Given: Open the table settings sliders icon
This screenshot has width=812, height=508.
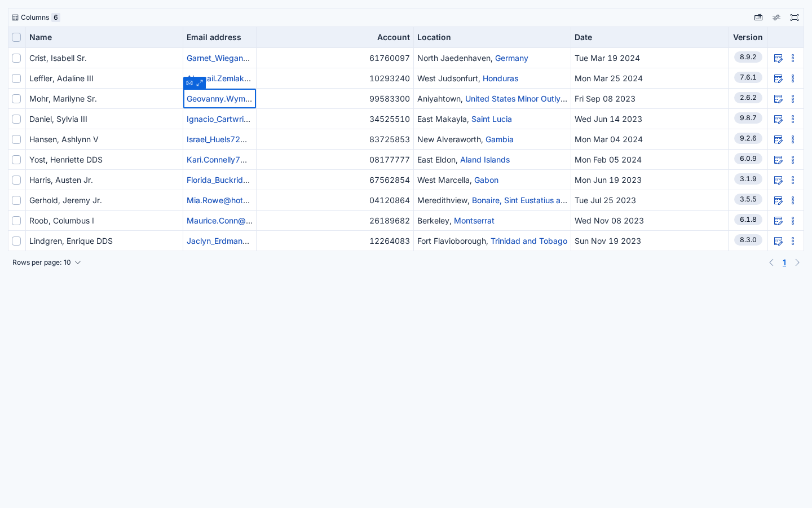Looking at the screenshot, I should 776,17.
